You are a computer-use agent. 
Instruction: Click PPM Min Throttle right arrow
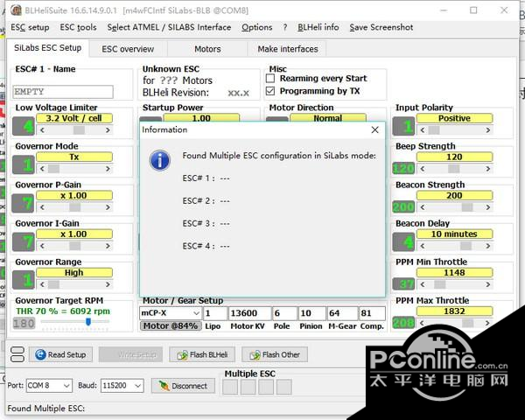click(488, 284)
